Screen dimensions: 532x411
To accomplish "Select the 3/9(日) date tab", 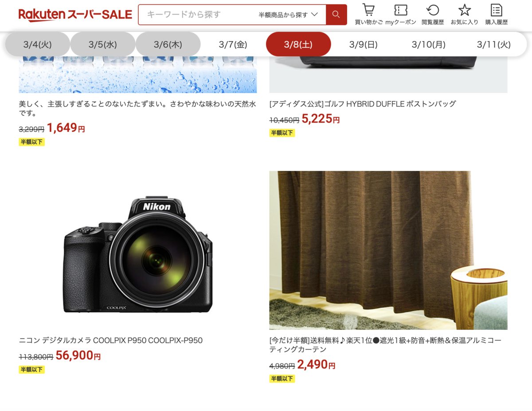I will 364,44.
